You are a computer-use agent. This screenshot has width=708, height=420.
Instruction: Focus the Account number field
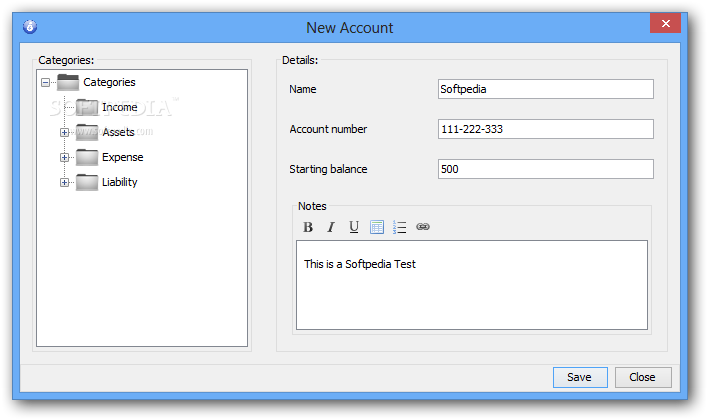click(545, 129)
